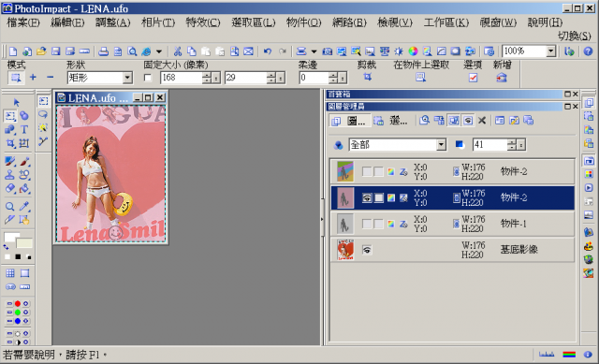Enable the 固定大小 fixed size checkbox
This screenshot has height=364, width=599.
coord(148,78)
